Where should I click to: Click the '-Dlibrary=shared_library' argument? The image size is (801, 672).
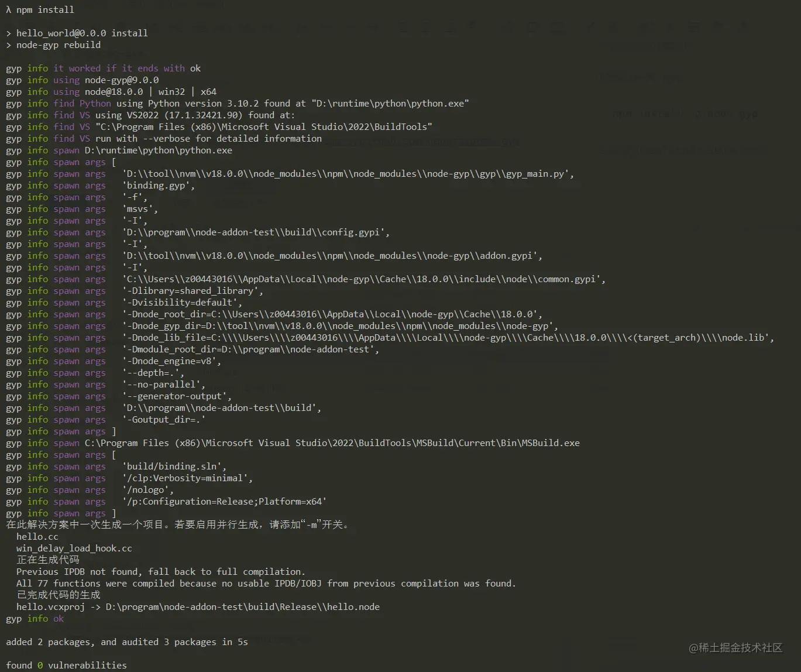pyautogui.click(x=192, y=291)
